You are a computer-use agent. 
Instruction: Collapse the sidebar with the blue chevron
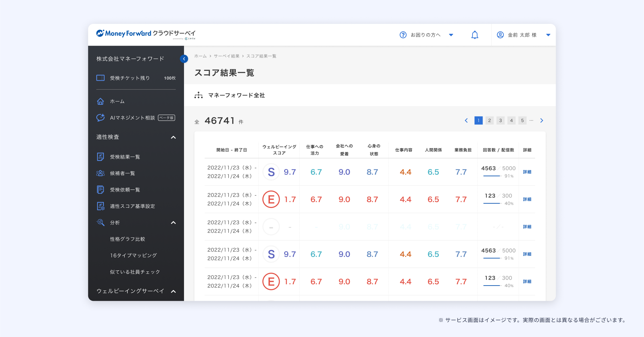click(184, 59)
